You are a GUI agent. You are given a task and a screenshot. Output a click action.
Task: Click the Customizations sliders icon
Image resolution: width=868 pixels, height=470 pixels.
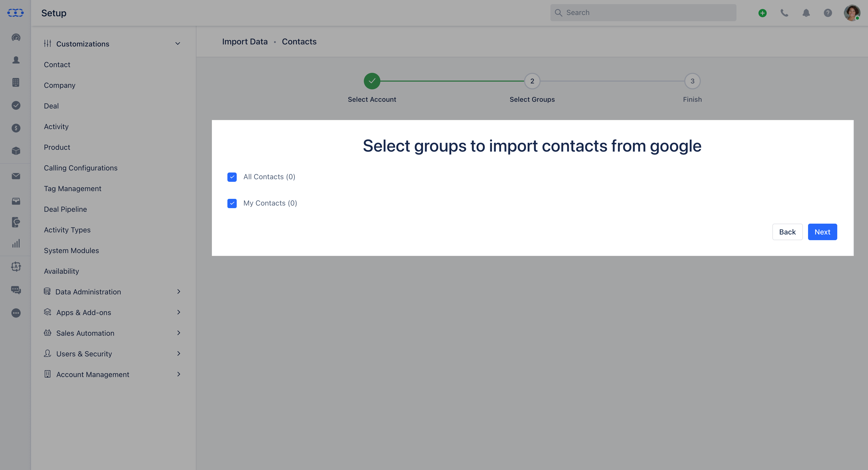(48, 43)
